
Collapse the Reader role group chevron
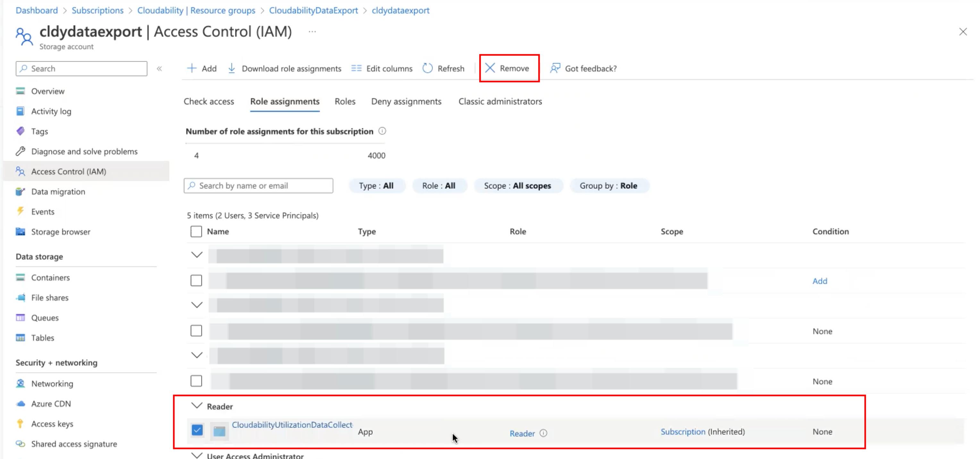click(197, 406)
